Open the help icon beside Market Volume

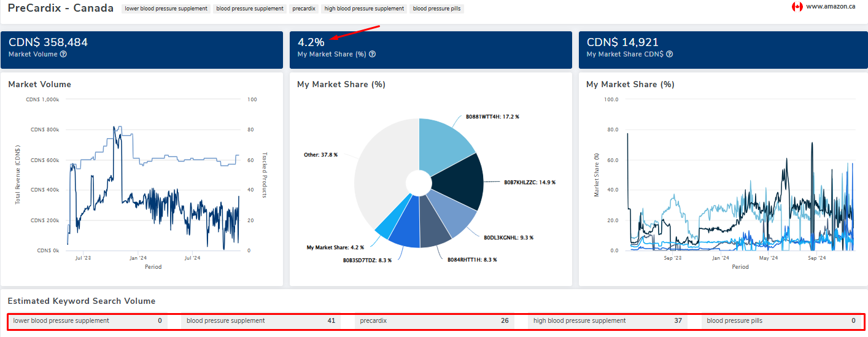point(64,54)
